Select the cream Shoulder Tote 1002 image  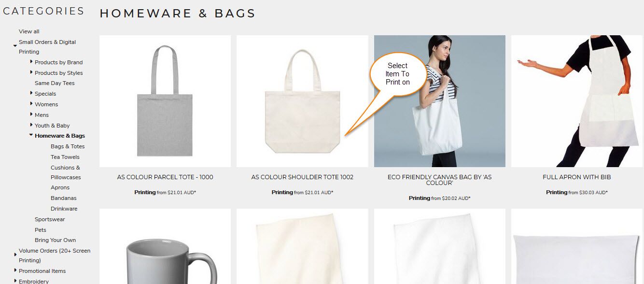[x=302, y=101]
